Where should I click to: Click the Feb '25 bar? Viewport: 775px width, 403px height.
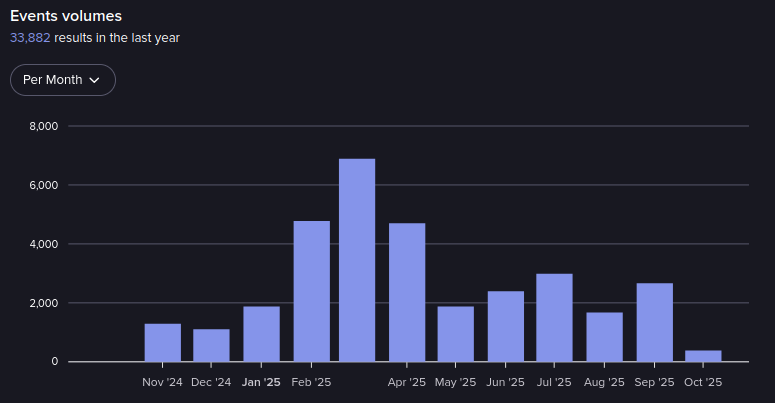click(311, 291)
